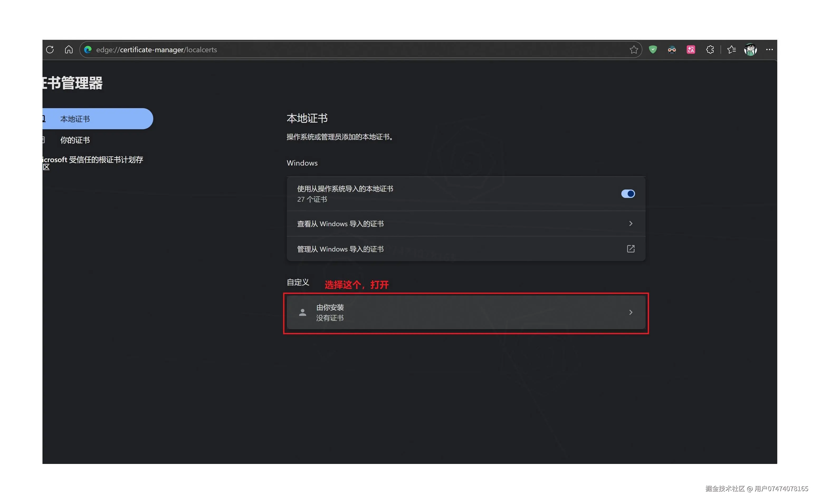Click the 自定义 section label
Image resolution: width=820 pixels, height=504 pixels.
click(298, 282)
